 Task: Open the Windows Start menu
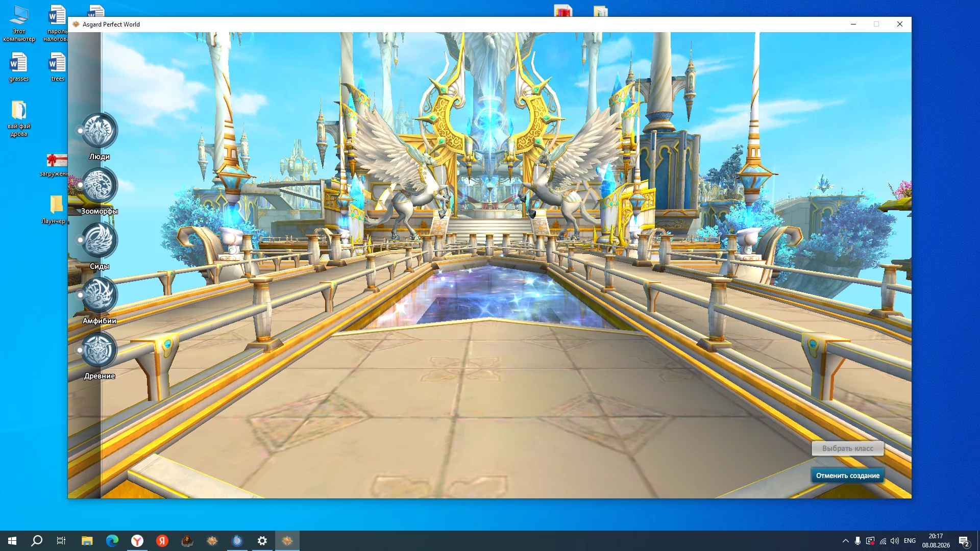12,541
